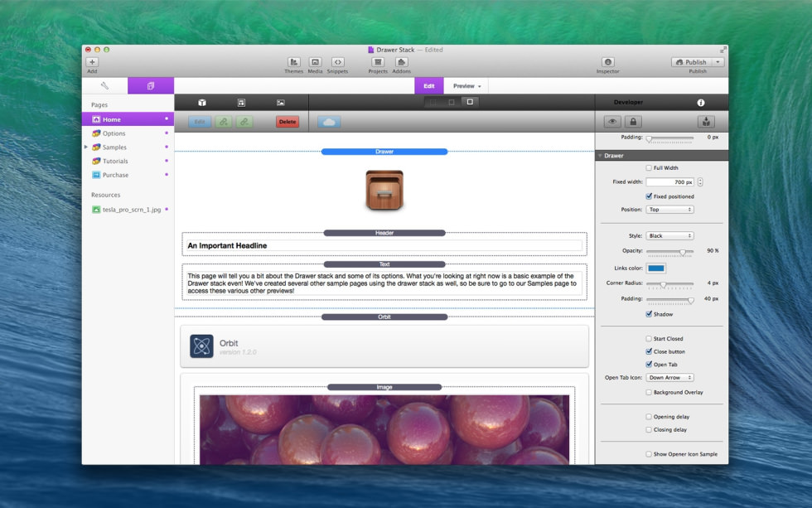Click the Publish button
This screenshot has width=812, height=508.
pos(691,62)
